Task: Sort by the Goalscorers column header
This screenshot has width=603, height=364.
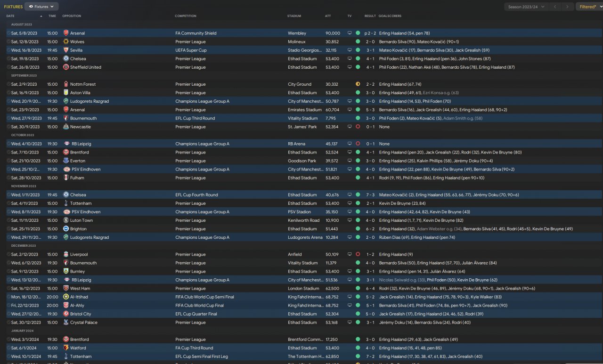Action: [x=390, y=16]
